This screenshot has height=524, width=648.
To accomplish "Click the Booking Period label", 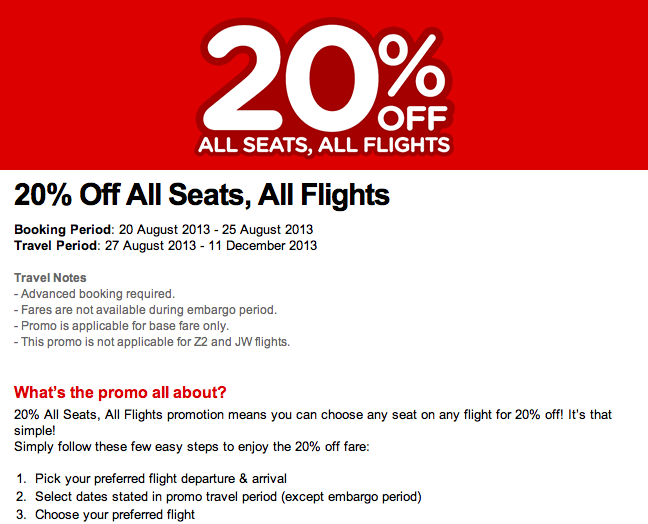I will click(x=62, y=229).
